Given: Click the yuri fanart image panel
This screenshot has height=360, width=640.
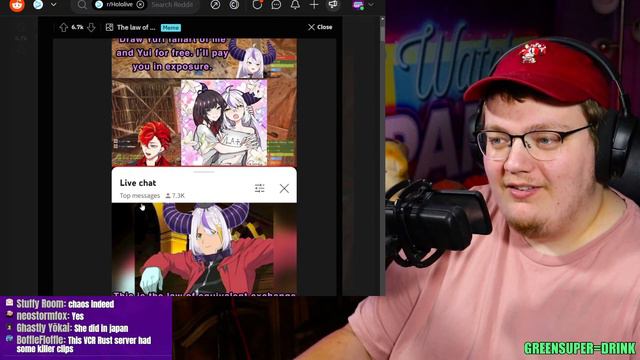Looking at the screenshot, I should [224, 123].
